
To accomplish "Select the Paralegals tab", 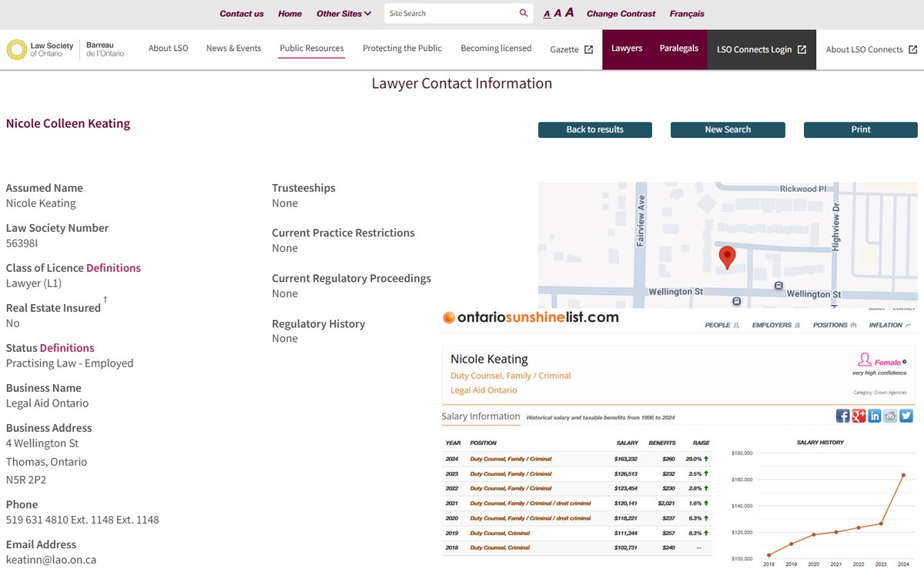I will 678,48.
